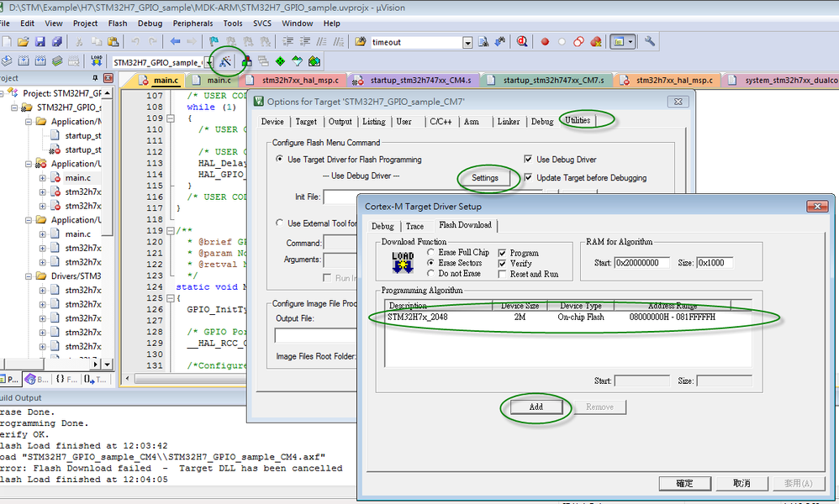839x504 pixels.
Task: Select the Do not Erase option
Action: click(x=430, y=273)
